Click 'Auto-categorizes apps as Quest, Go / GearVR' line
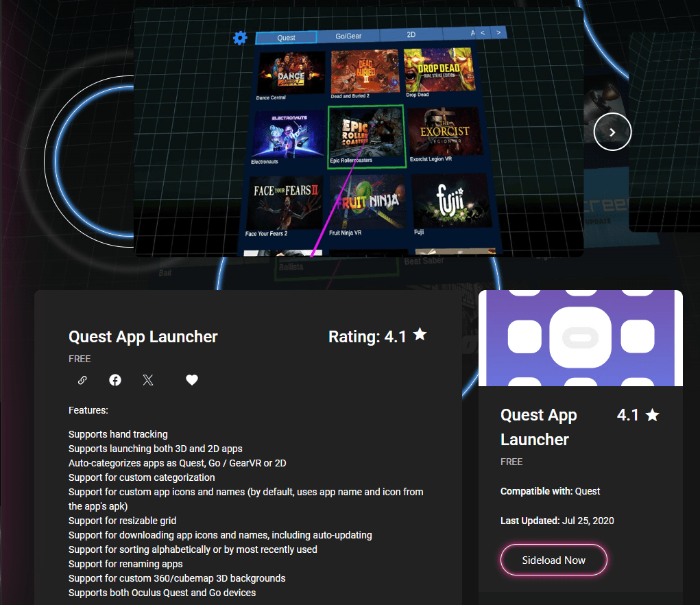The image size is (700, 605). coord(178,463)
